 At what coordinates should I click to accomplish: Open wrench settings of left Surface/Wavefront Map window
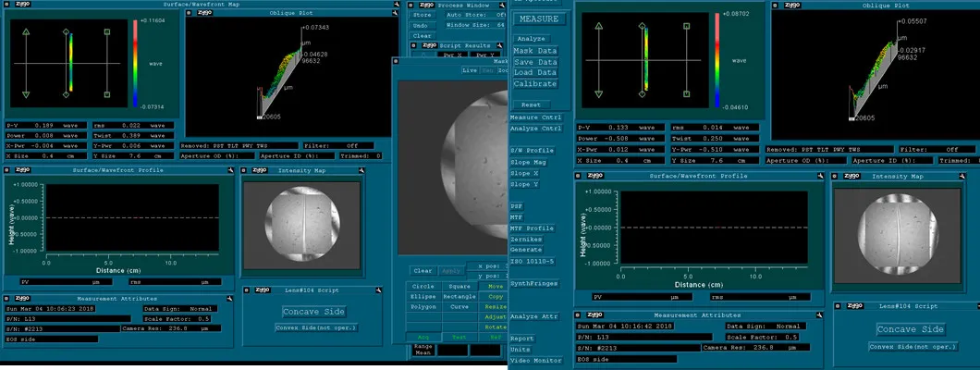point(397,5)
